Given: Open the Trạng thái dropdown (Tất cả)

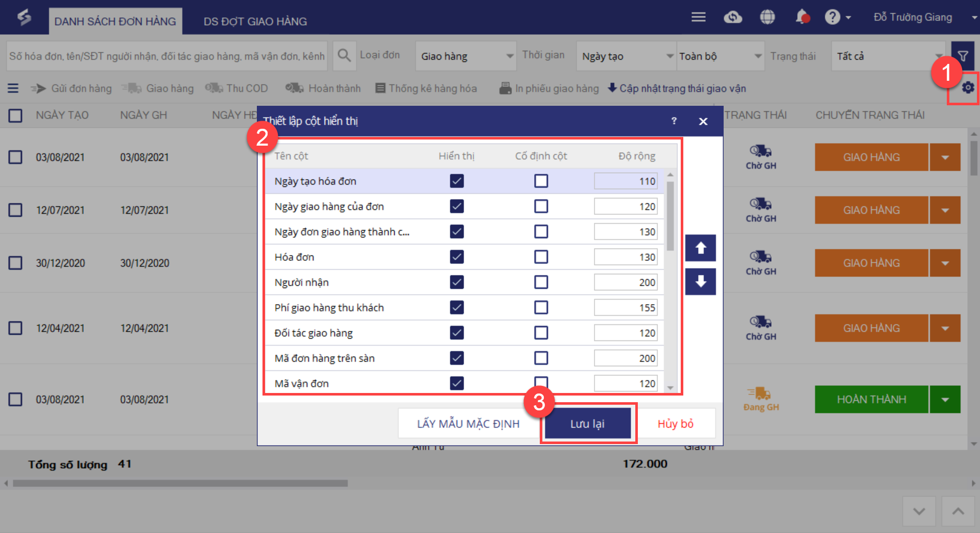Looking at the screenshot, I should [889, 56].
